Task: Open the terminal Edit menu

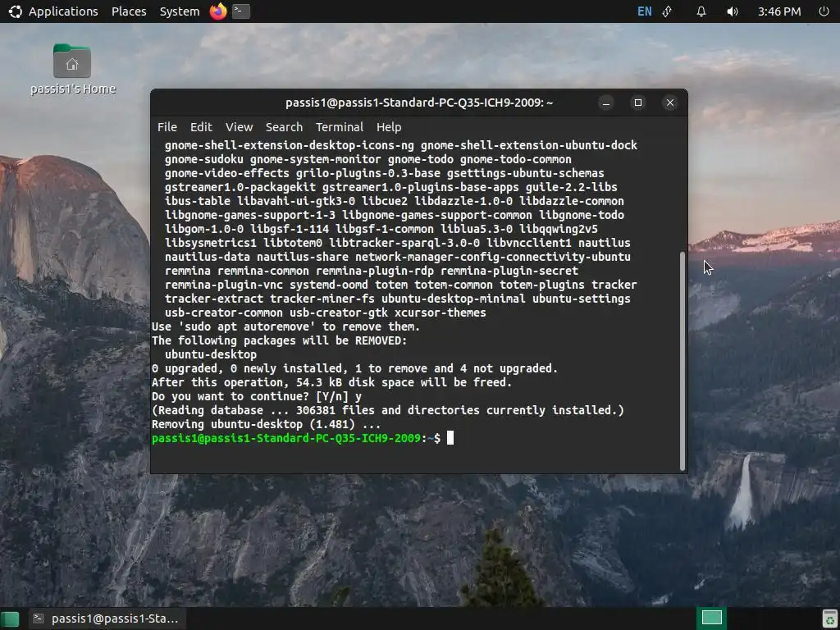Action: pos(201,127)
